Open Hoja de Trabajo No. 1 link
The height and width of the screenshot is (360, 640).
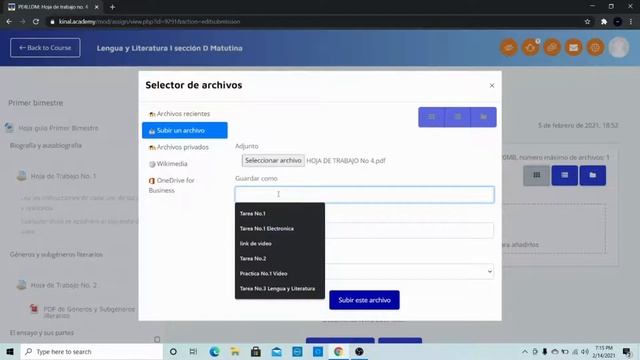click(63, 176)
